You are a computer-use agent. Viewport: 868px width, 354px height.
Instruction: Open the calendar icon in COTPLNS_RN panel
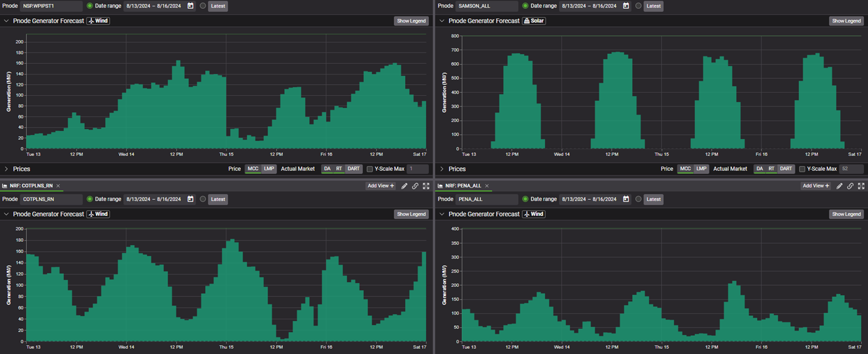[191, 199]
